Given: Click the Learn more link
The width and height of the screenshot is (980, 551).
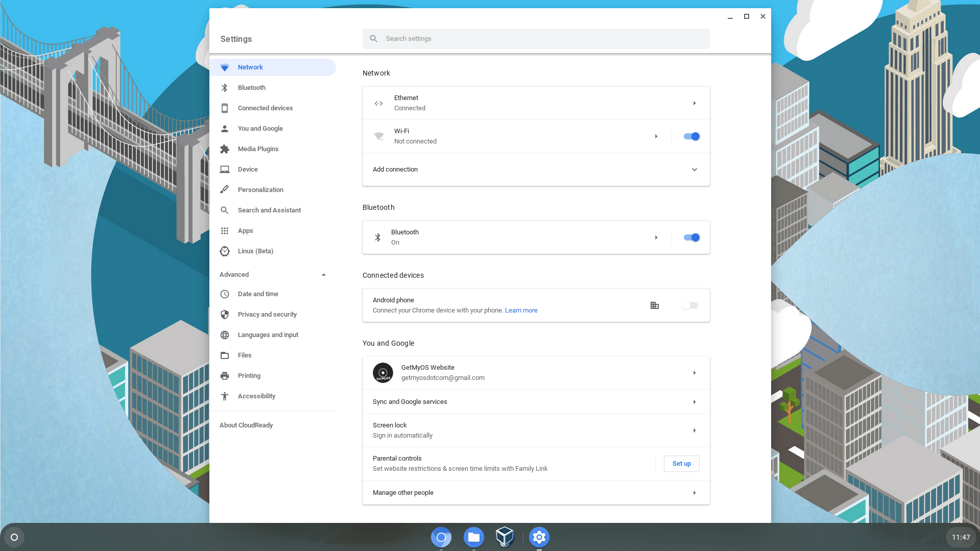Looking at the screenshot, I should point(521,310).
